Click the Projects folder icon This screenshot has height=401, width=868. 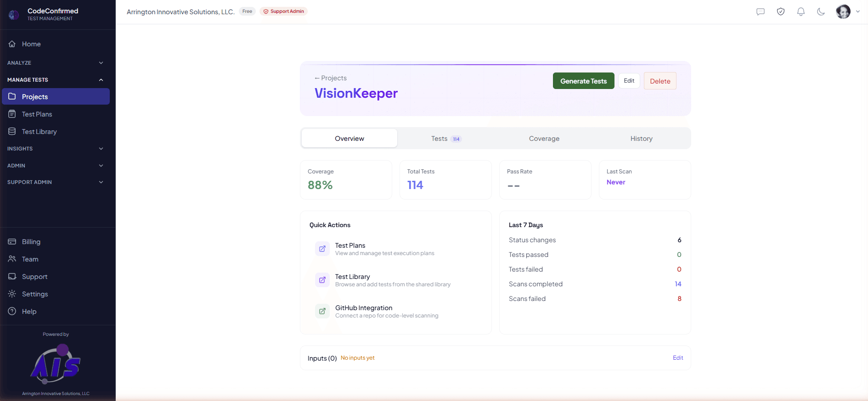(x=12, y=96)
